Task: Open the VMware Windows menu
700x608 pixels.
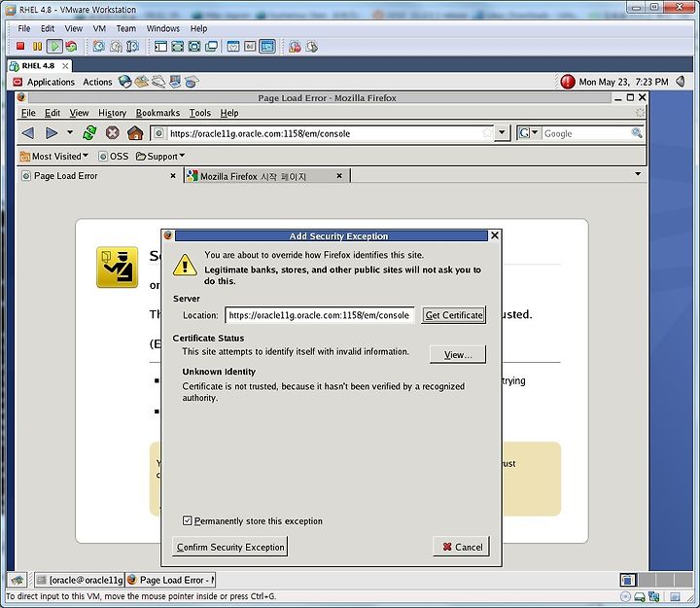Action: click(163, 28)
